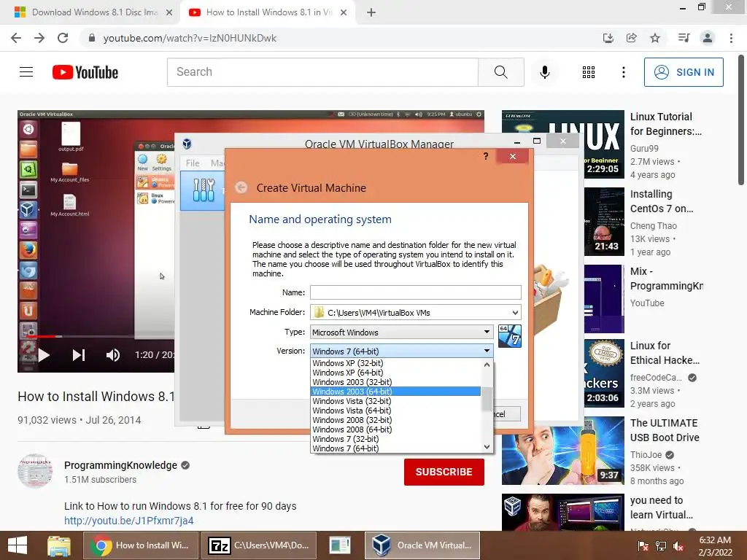Viewport: 747px width, 560px height.
Task: Select Windows Vista (64-bit) option
Action: coord(395,411)
